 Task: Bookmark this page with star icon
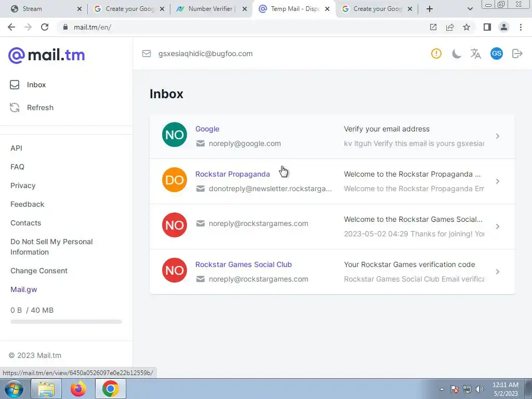(x=467, y=27)
